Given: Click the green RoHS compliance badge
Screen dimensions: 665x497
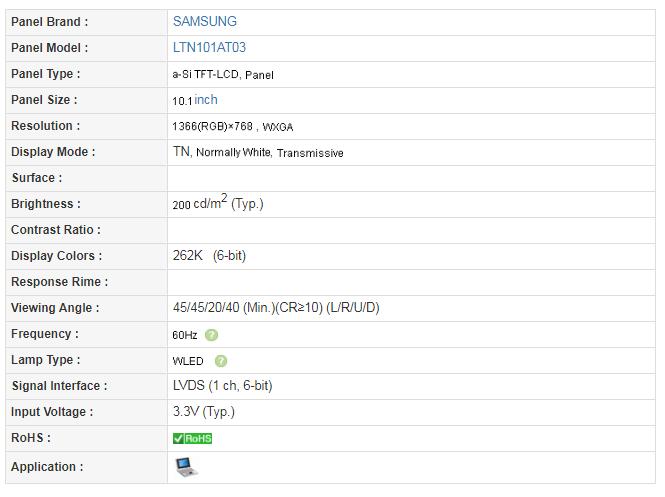Looking at the screenshot, I should [x=193, y=438].
